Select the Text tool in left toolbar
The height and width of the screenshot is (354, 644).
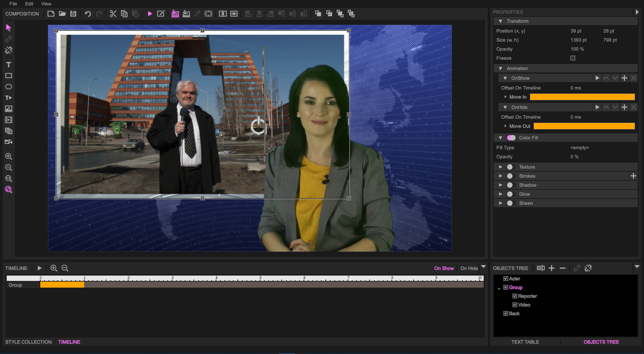[x=9, y=65]
